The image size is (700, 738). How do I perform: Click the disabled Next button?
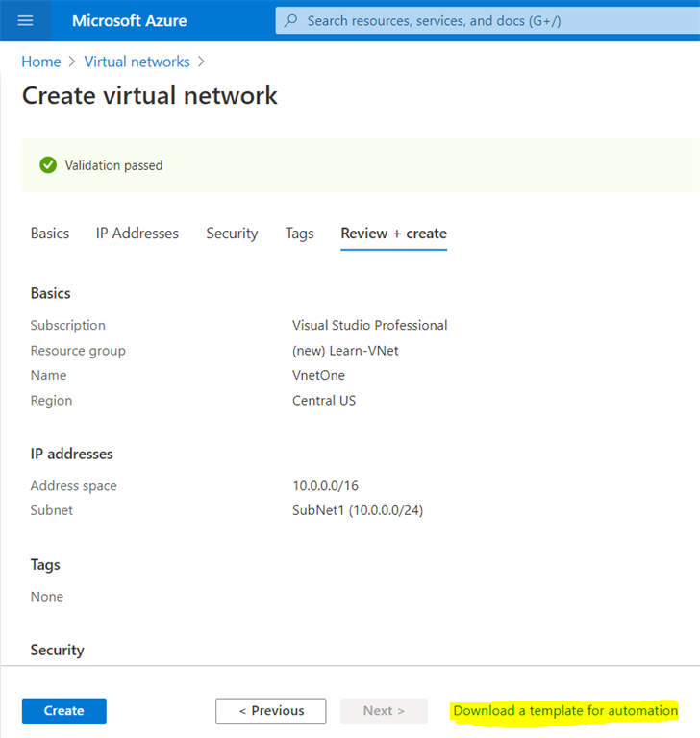coord(384,711)
